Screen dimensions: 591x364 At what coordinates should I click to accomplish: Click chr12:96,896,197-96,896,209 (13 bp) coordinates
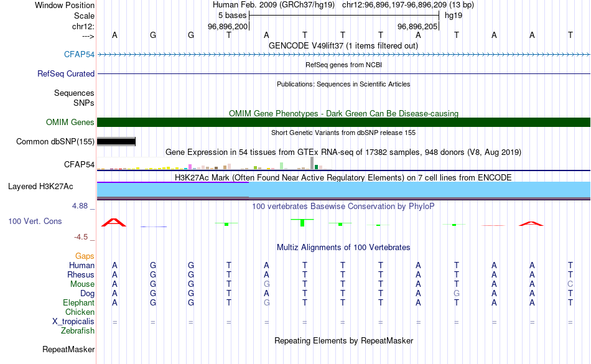point(408,5)
